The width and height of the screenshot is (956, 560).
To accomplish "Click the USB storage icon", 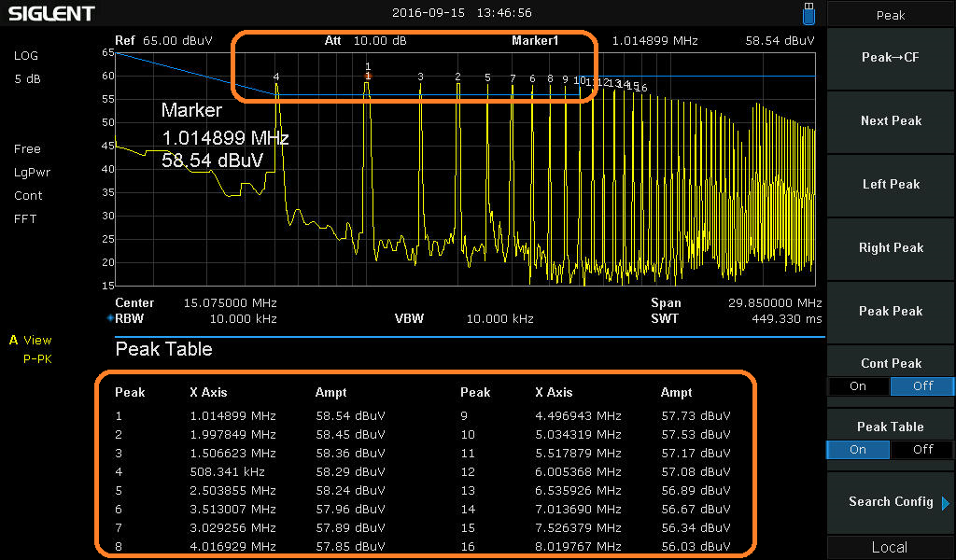I will (808, 13).
